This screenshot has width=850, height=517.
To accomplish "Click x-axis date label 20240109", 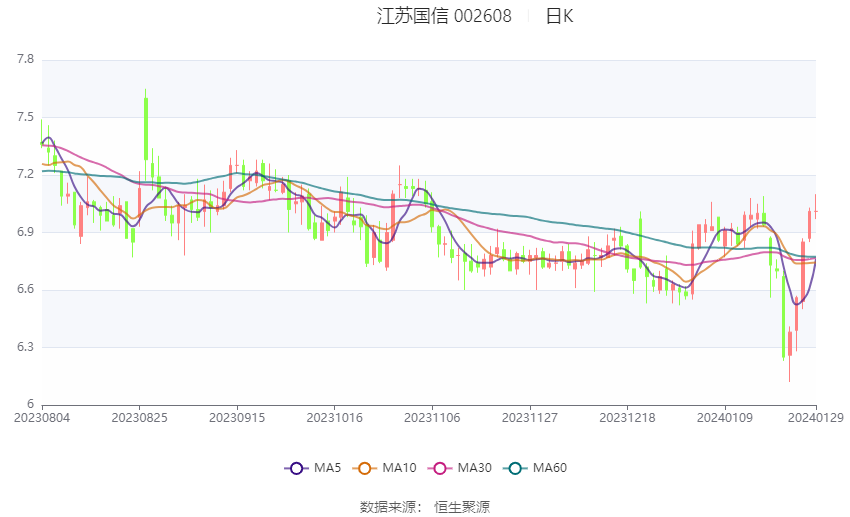I will click(725, 418).
